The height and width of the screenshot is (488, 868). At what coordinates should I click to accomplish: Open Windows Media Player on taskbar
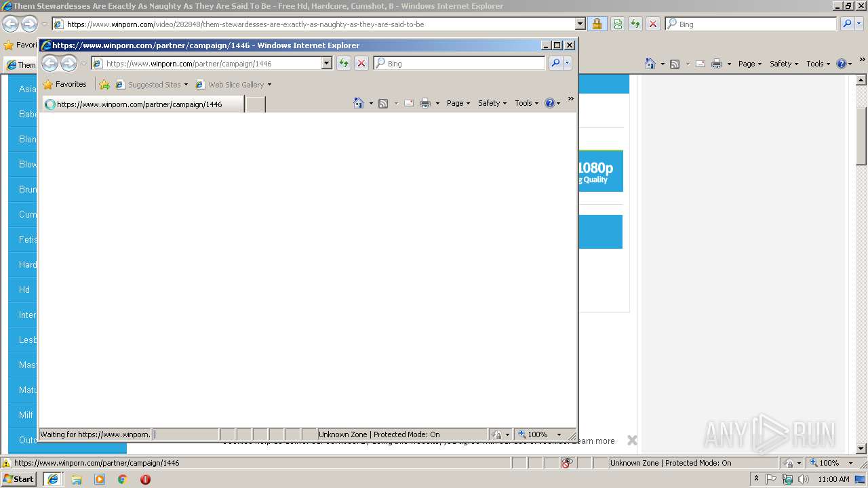point(100,479)
